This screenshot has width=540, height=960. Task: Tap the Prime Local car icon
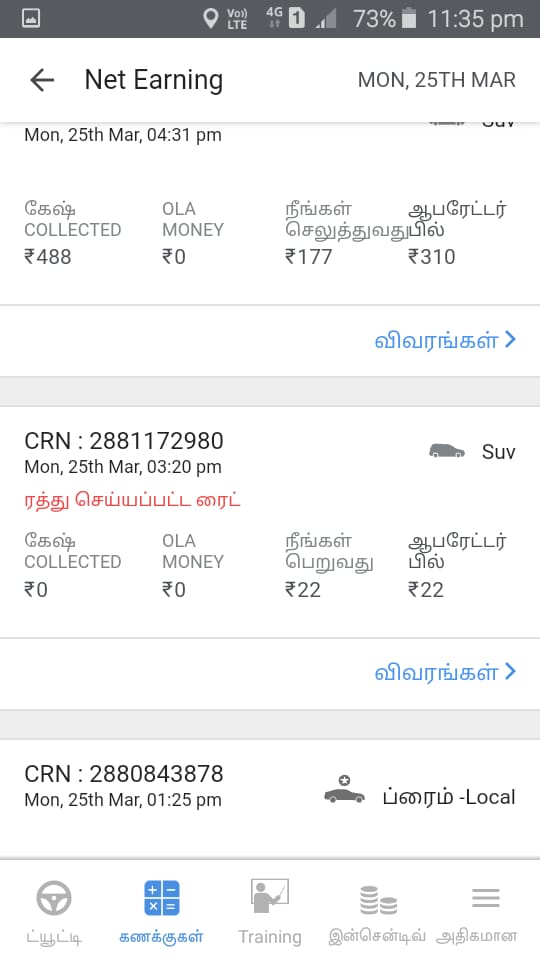click(344, 790)
